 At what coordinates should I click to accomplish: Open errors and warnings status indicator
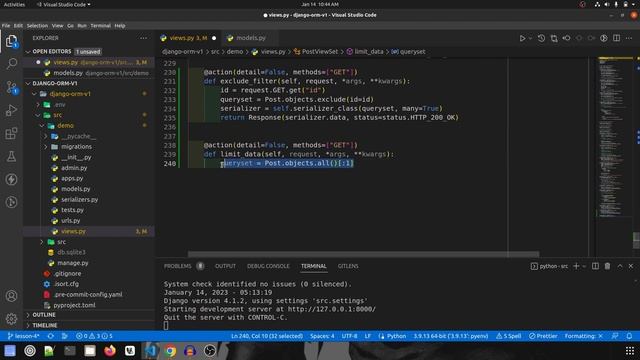[x=94, y=336]
